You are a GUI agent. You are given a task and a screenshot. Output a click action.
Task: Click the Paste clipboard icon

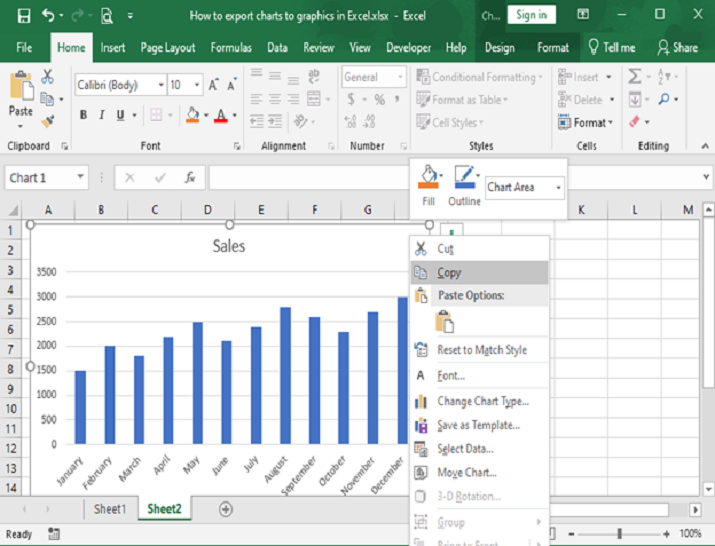point(21,88)
